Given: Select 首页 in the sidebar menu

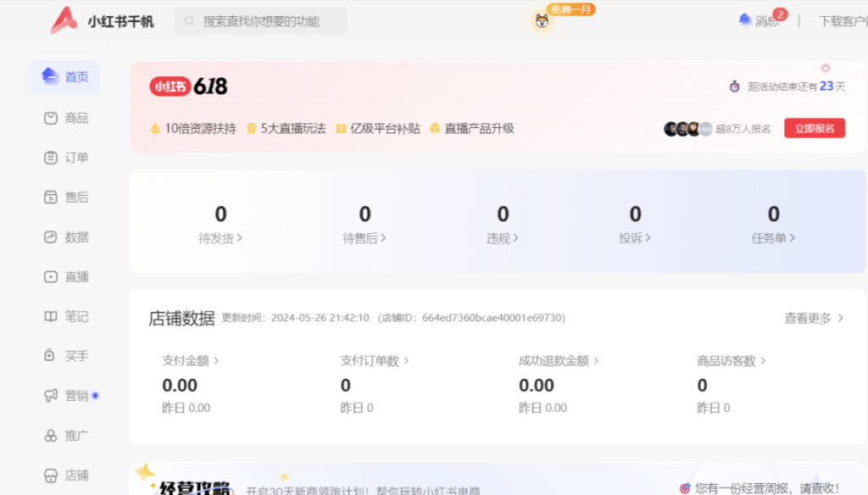Looking at the screenshot, I should coord(64,76).
